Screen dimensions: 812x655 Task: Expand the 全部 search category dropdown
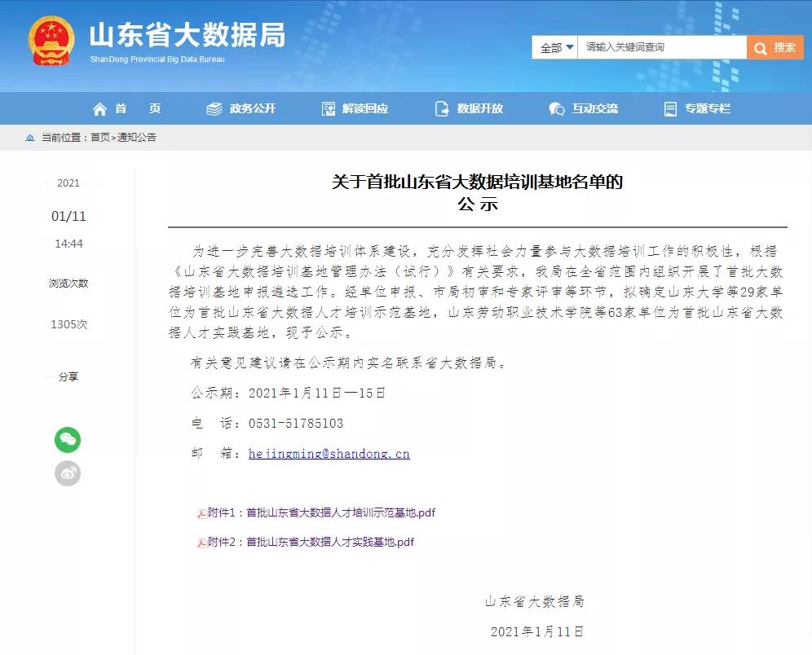(554, 47)
